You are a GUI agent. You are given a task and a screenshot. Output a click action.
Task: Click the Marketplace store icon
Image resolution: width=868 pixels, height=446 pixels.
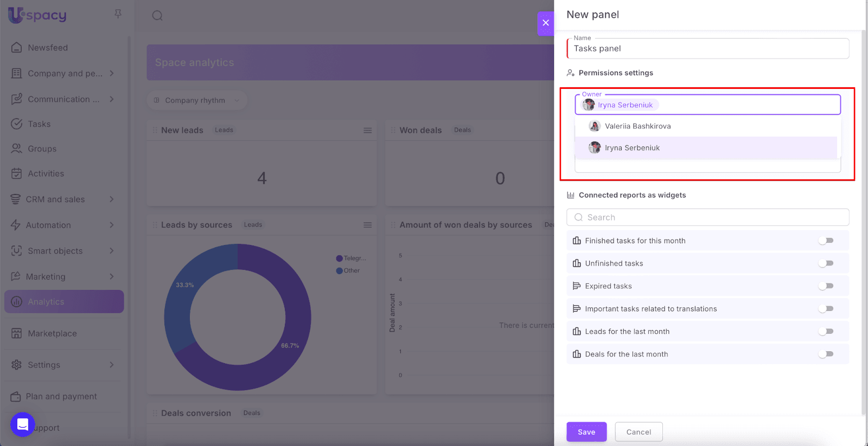17,333
